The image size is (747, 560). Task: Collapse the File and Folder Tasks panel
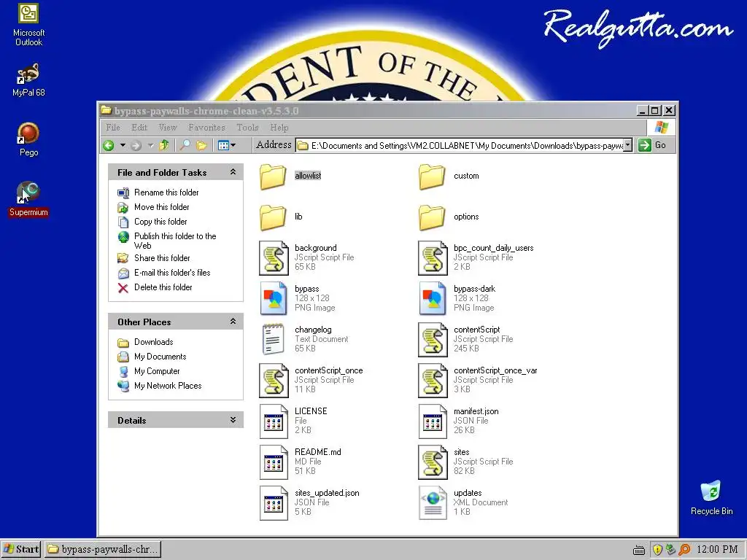(233, 172)
